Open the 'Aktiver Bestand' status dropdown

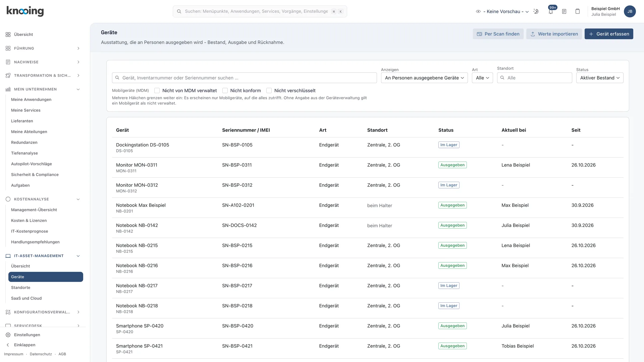(600, 78)
